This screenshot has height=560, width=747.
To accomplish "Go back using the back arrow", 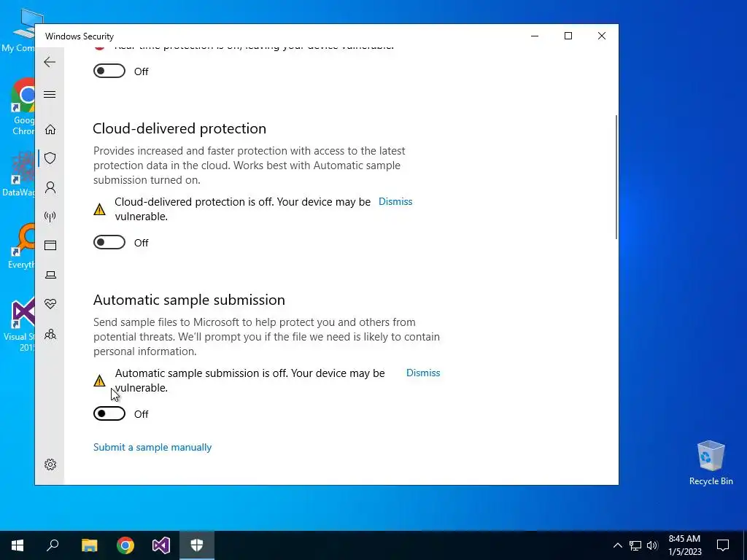I will point(50,62).
